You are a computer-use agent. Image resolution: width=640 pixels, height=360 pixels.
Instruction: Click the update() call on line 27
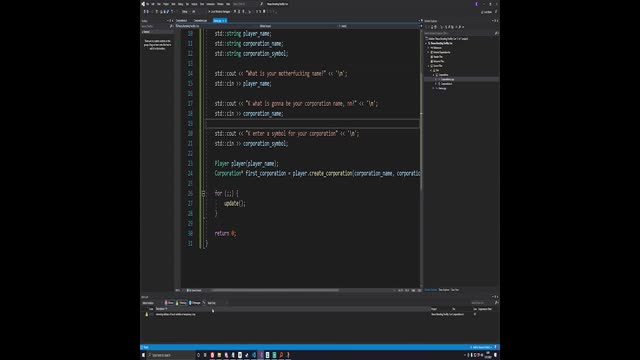click(x=235, y=203)
